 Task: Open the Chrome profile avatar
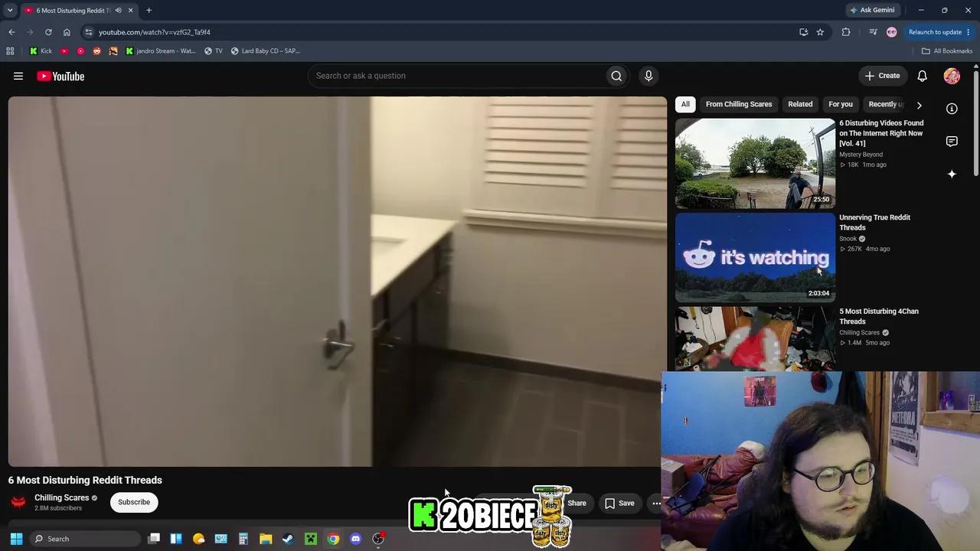(x=891, y=32)
